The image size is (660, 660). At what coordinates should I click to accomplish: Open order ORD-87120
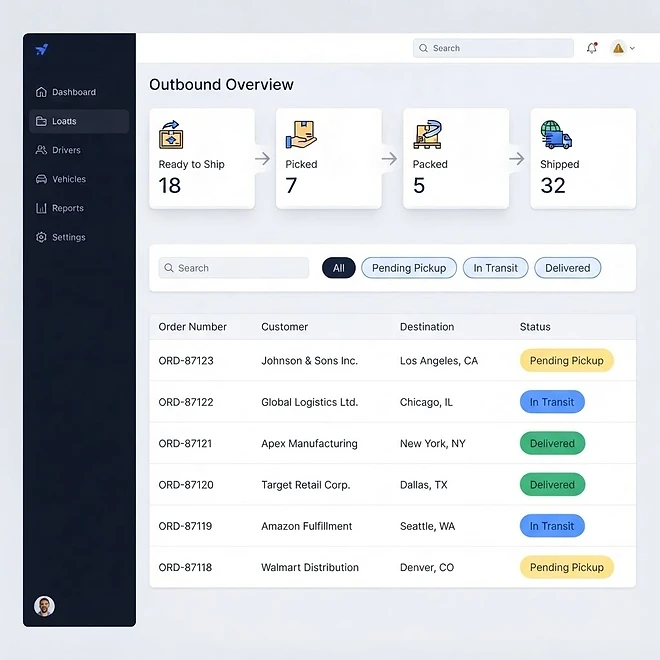pos(186,485)
